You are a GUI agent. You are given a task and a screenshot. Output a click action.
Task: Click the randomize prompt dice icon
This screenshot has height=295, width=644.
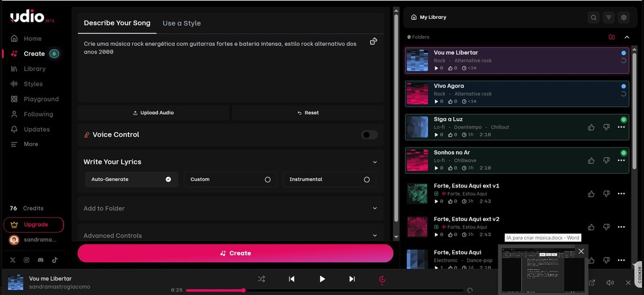[x=373, y=41]
